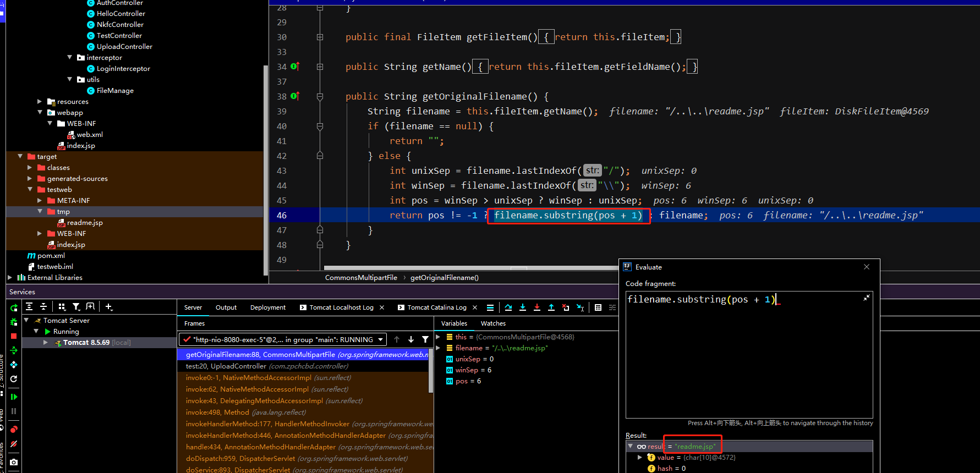Click the Drop Frame icon with red X
Image resolution: width=980 pixels, height=473 pixels.
pyautogui.click(x=566, y=307)
